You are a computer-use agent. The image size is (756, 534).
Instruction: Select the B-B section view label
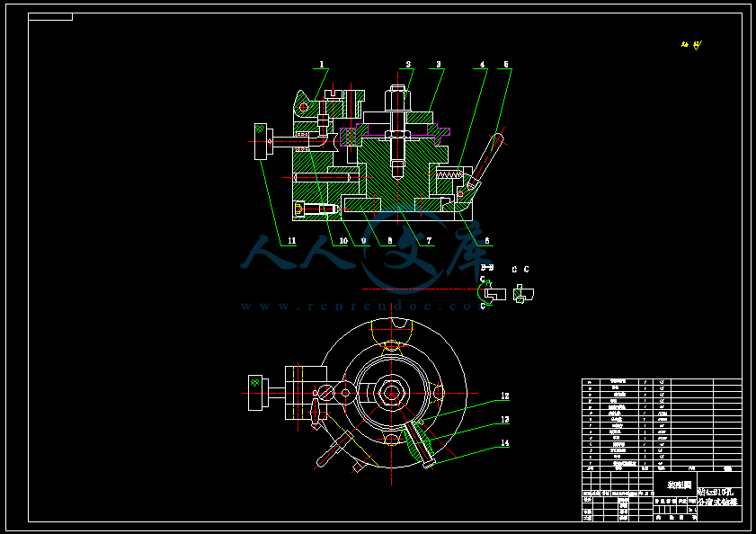tap(487, 267)
